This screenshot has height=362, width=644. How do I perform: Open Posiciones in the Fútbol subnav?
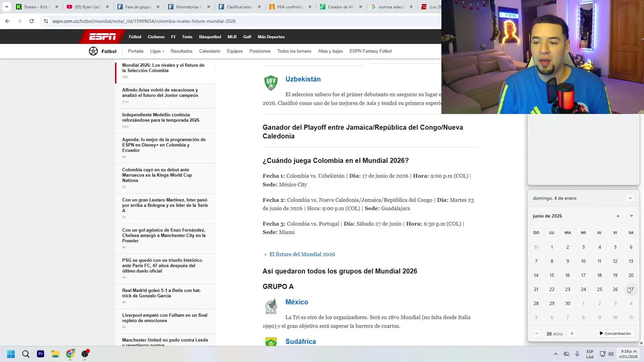click(260, 51)
